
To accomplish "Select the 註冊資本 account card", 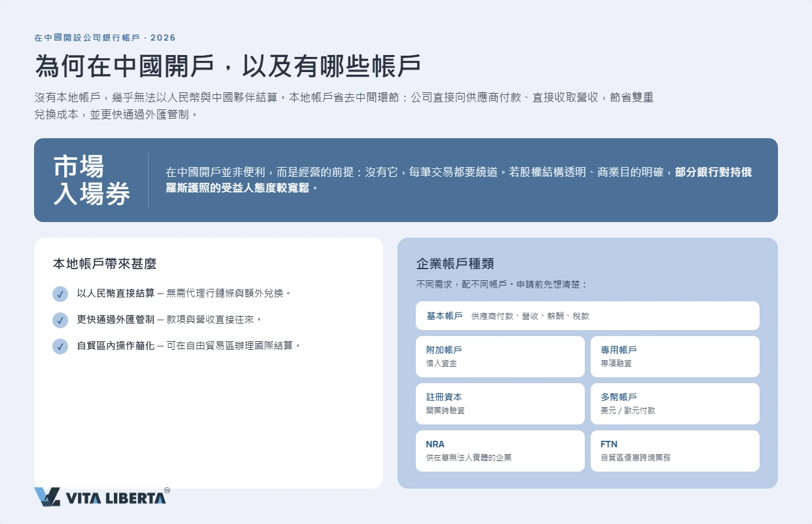I will 500,403.
